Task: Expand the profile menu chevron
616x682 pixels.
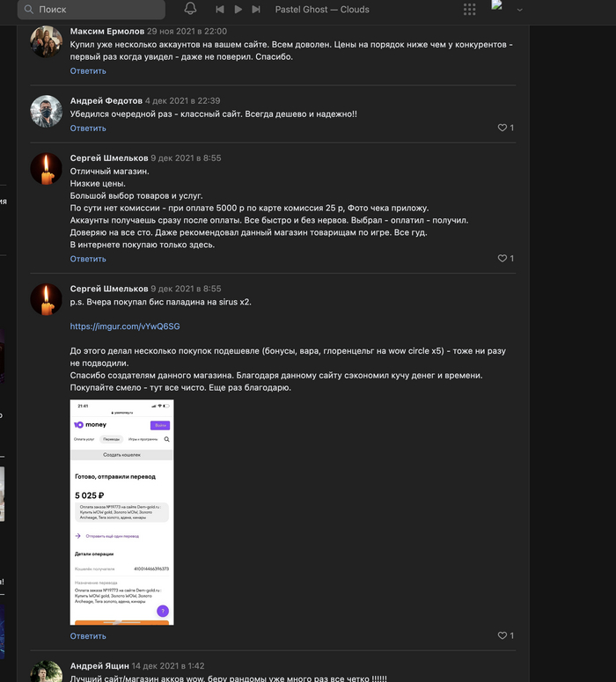Action: [x=519, y=10]
